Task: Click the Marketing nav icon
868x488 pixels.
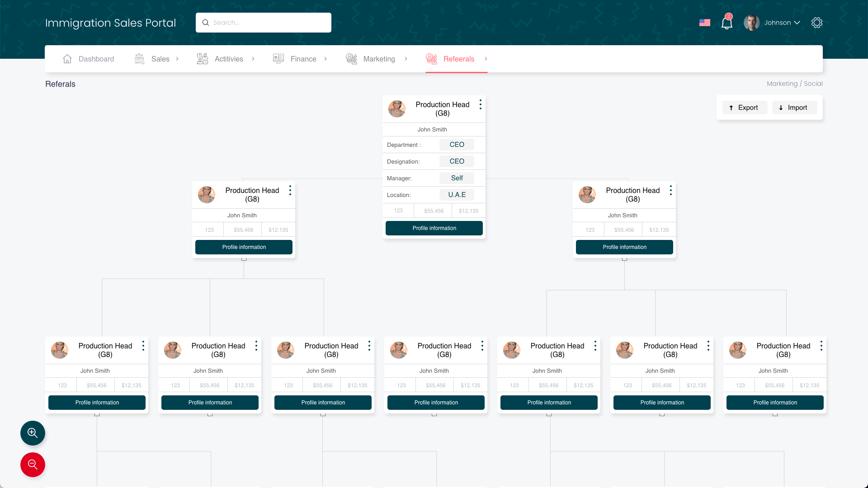Action: click(x=351, y=59)
